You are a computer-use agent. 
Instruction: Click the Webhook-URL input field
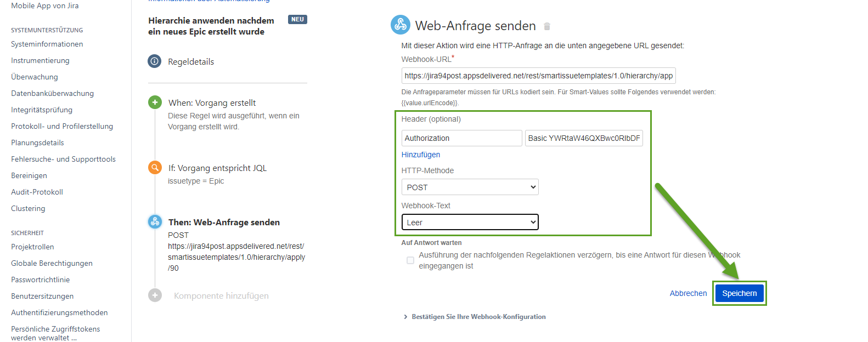click(x=538, y=76)
